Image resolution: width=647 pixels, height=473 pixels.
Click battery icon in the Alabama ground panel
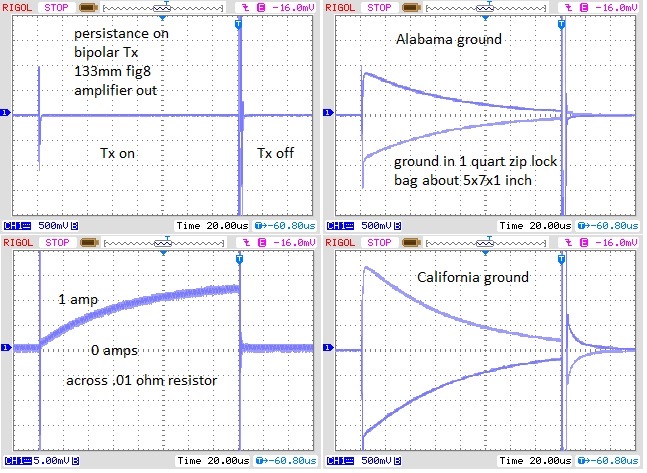pyautogui.click(x=411, y=7)
